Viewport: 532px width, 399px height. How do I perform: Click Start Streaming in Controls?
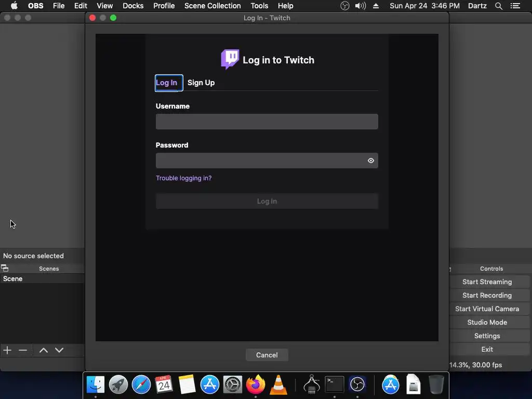tap(487, 282)
